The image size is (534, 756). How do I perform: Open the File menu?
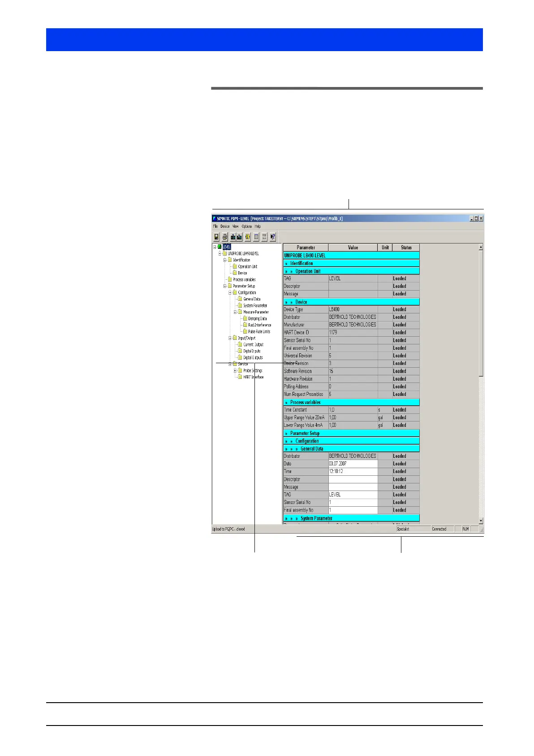tap(215, 226)
